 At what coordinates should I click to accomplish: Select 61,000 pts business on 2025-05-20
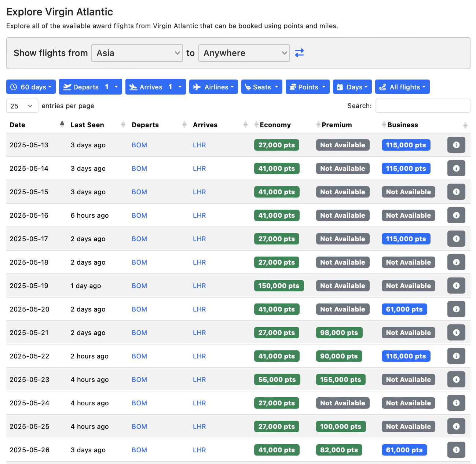pos(404,309)
